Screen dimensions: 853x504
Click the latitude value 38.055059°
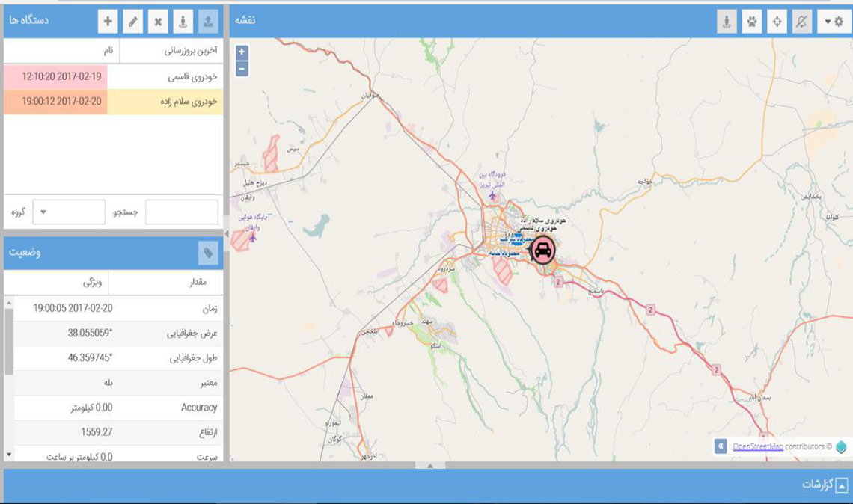coord(90,333)
